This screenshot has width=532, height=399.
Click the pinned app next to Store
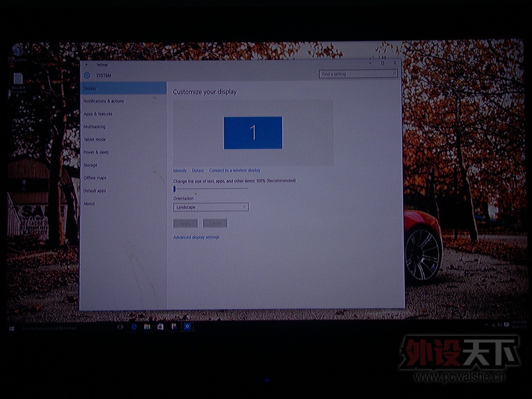pyautogui.click(x=174, y=327)
